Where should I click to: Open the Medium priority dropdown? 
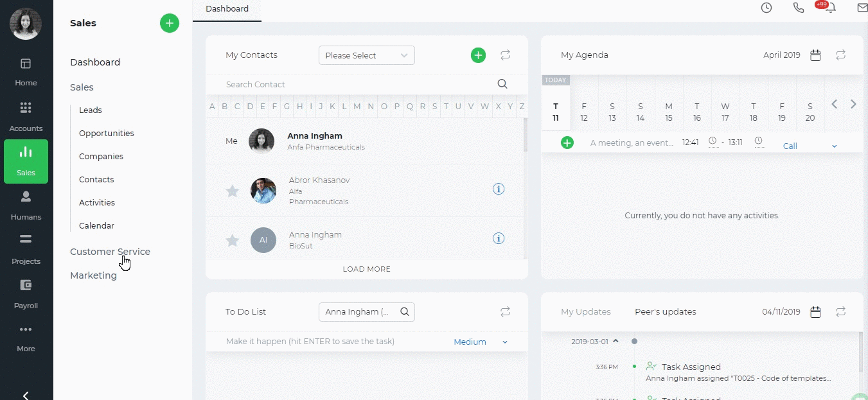tap(481, 342)
